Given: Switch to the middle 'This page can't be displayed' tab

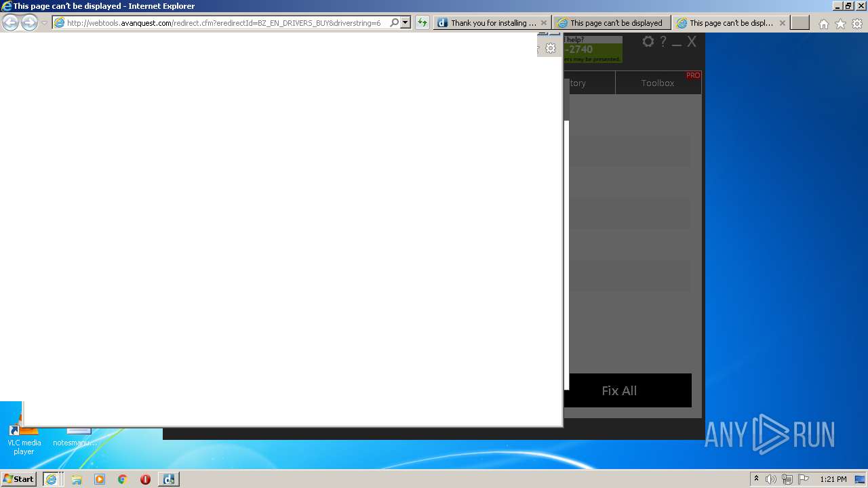Looking at the screenshot, I should [x=612, y=23].
